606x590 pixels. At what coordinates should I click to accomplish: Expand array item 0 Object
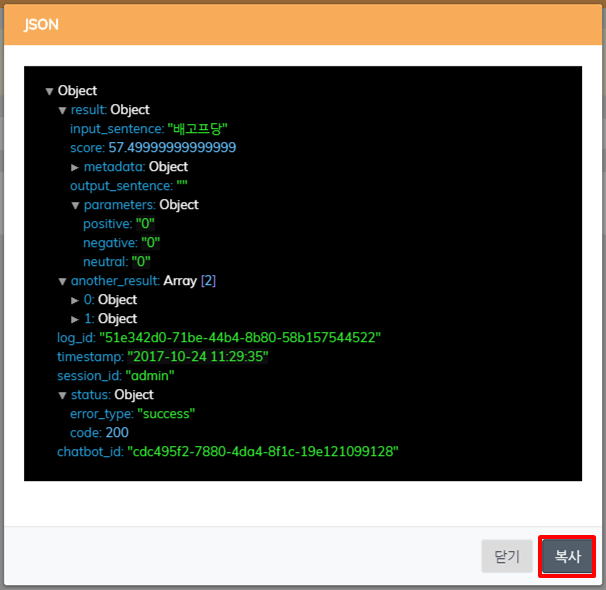click(75, 301)
